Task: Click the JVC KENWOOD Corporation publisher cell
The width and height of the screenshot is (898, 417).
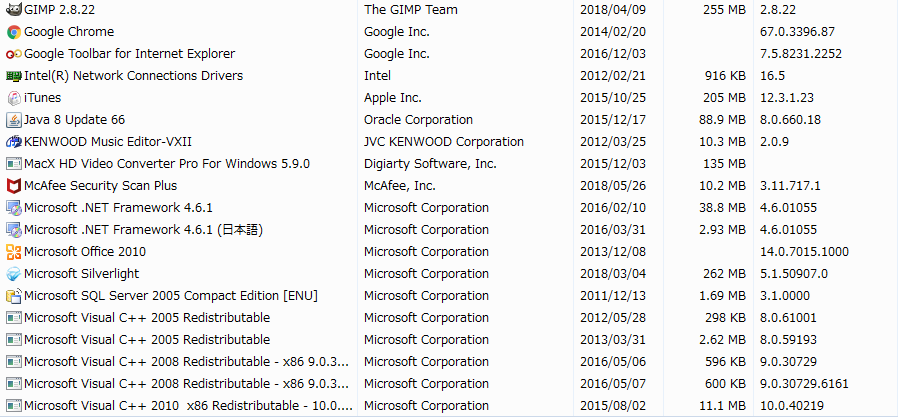Action: [443, 142]
